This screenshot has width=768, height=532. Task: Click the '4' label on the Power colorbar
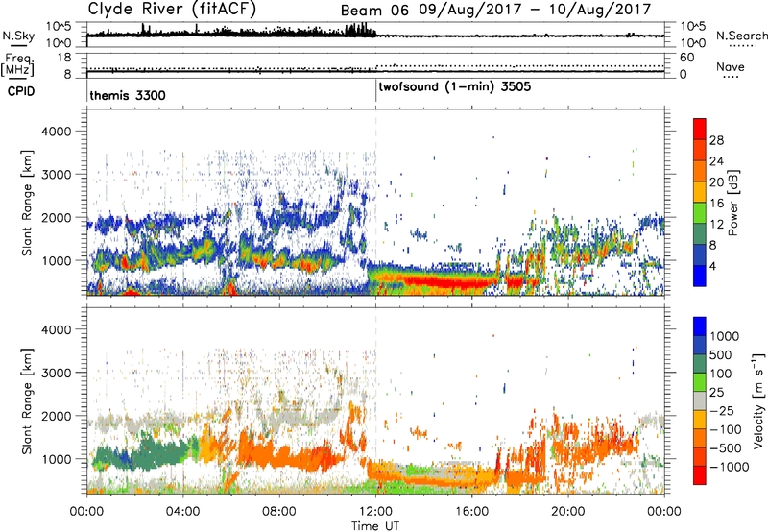click(712, 266)
